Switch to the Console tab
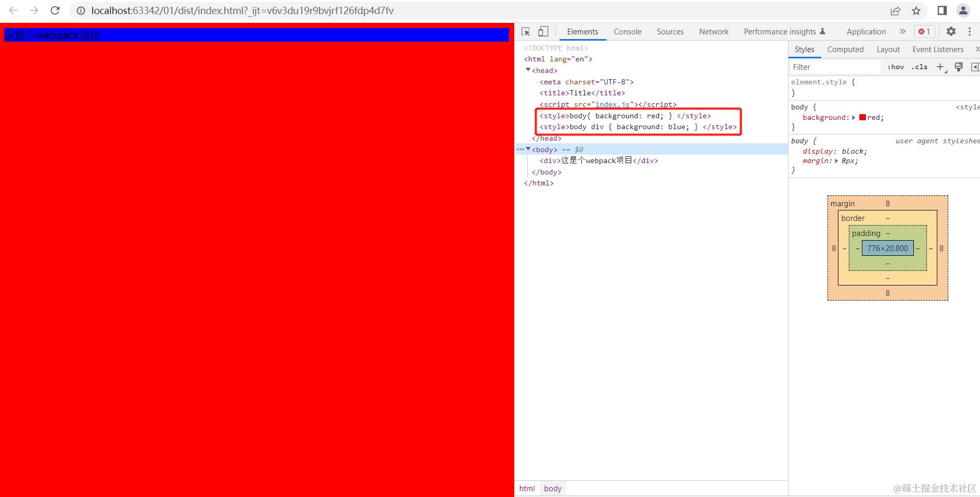980x497 pixels. (628, 32)
